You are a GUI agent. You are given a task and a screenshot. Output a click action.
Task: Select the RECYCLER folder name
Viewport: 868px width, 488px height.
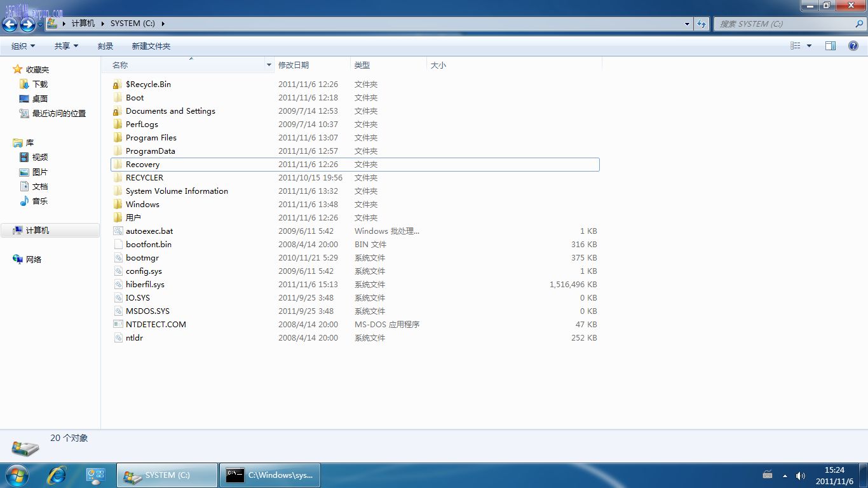point(144,178)
